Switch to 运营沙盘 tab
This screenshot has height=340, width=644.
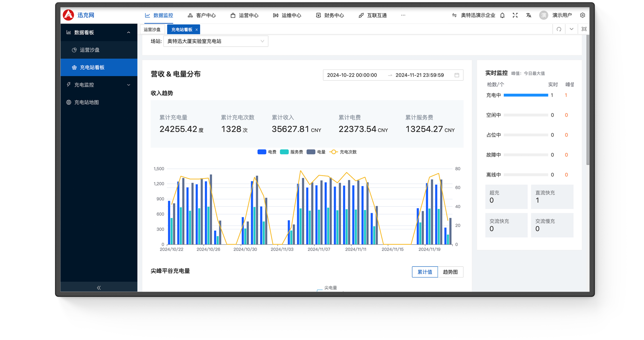[152, 30]
